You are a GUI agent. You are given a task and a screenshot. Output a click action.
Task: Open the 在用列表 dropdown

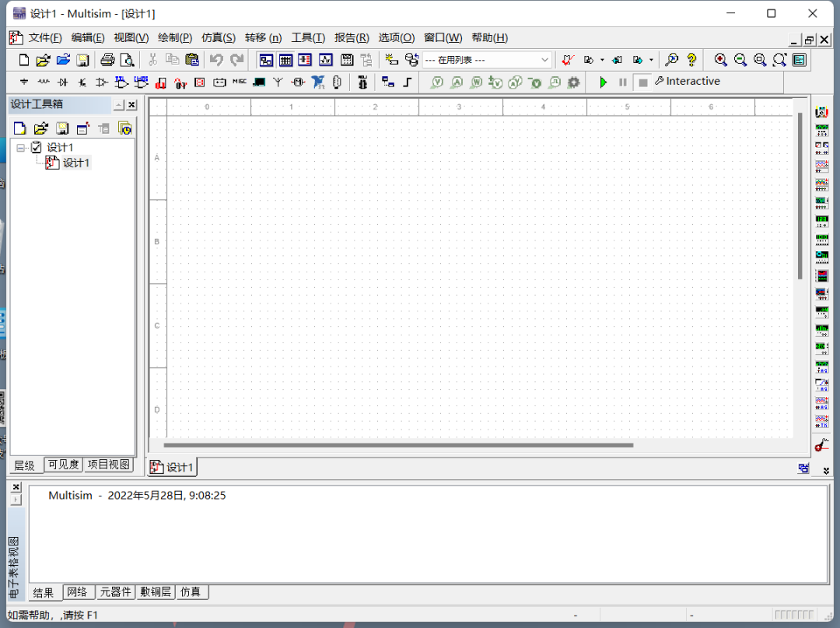tap(547, 59)
